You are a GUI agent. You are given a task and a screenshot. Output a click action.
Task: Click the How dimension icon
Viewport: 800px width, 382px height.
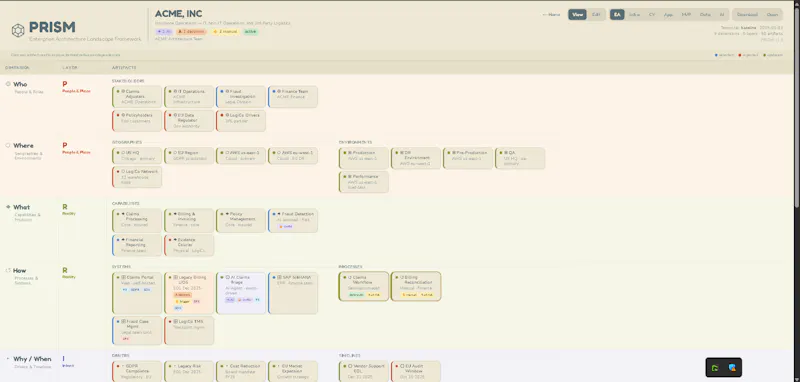[x=8, y=270]
